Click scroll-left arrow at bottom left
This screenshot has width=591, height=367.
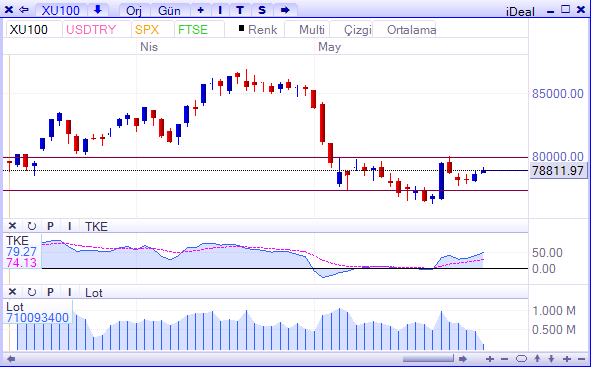coord(11,359)
